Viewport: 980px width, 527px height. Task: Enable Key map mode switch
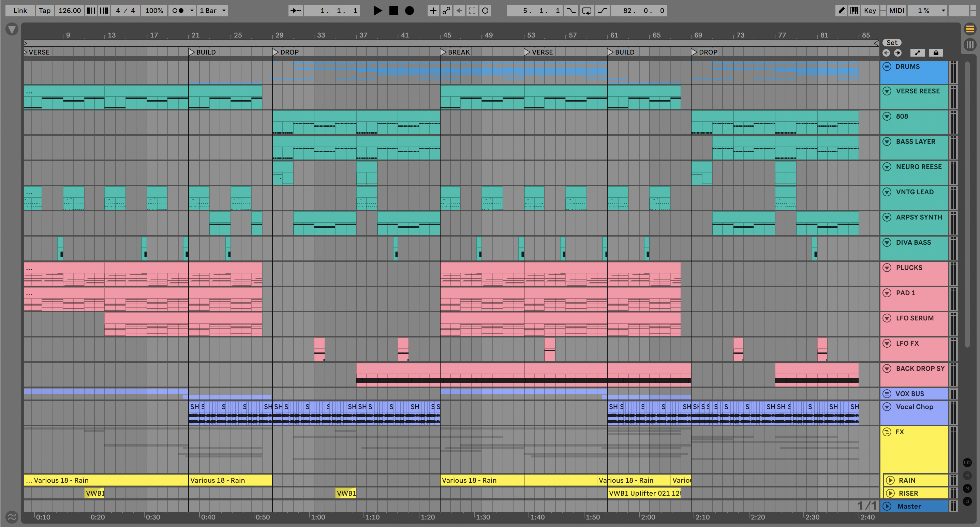click(x=870, y=11)
